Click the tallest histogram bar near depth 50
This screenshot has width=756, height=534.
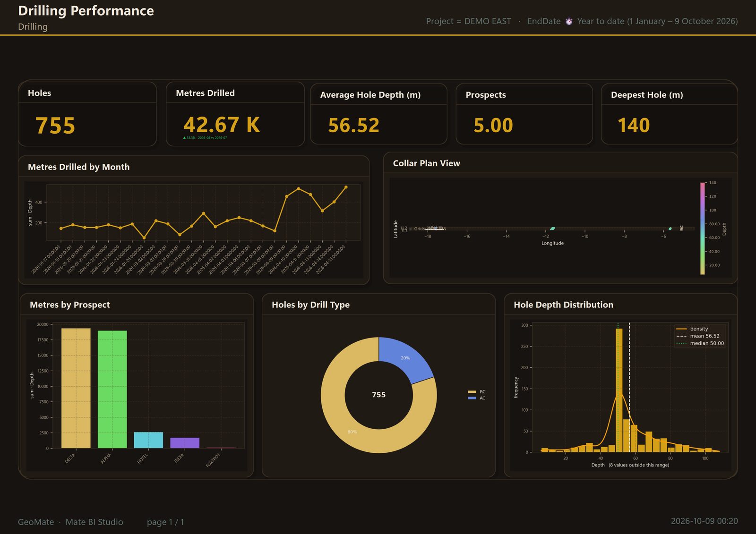pos(619,390)
